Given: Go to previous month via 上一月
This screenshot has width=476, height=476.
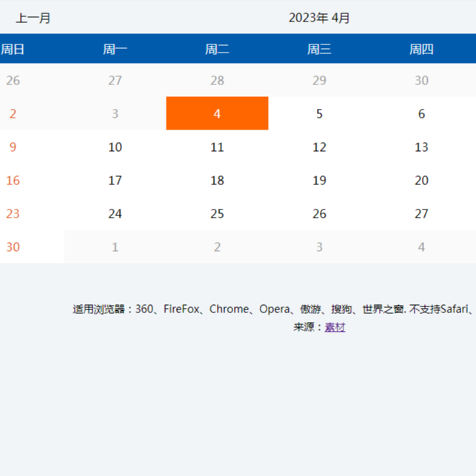Looking at the screenshot, I should (x=33, y=18).
